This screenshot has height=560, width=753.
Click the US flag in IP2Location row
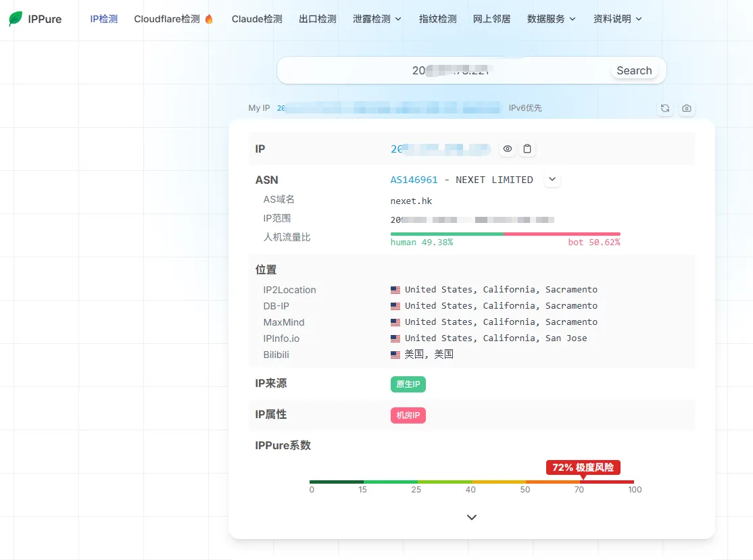click(395, 290)
